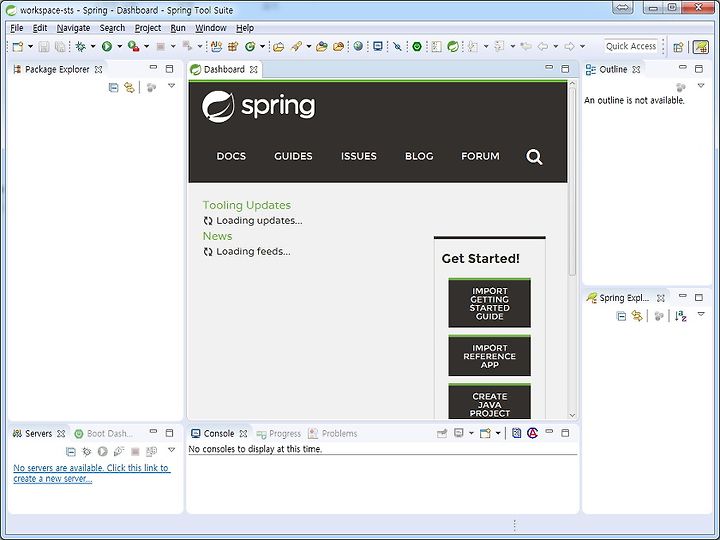Image resolution: width=720 pixels, height=540 pixels.
Task: Open the DOCS link on Spring dashboard
Action: tap(231, 156)
